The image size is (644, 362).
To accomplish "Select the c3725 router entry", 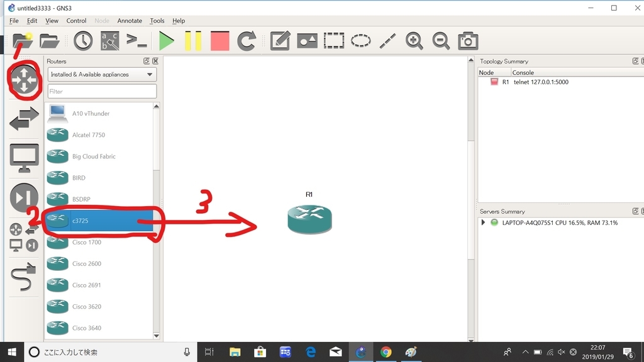I will coord(99,221).
